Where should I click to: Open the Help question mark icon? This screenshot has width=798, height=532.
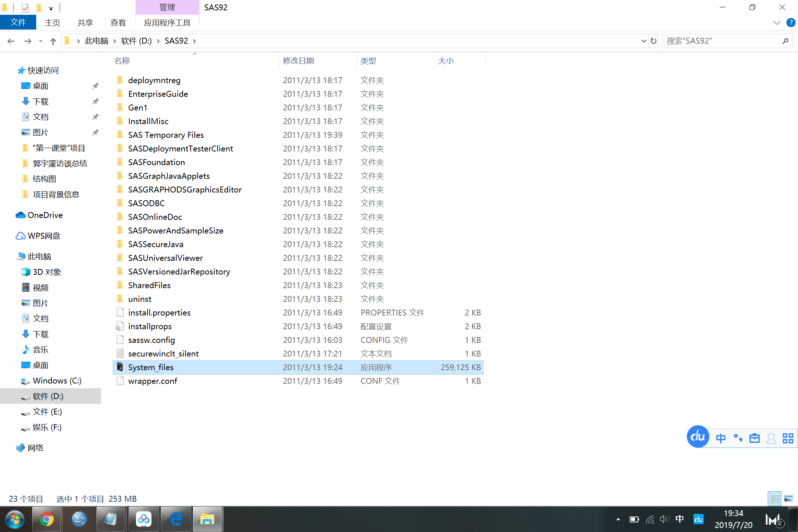[791, 23]
